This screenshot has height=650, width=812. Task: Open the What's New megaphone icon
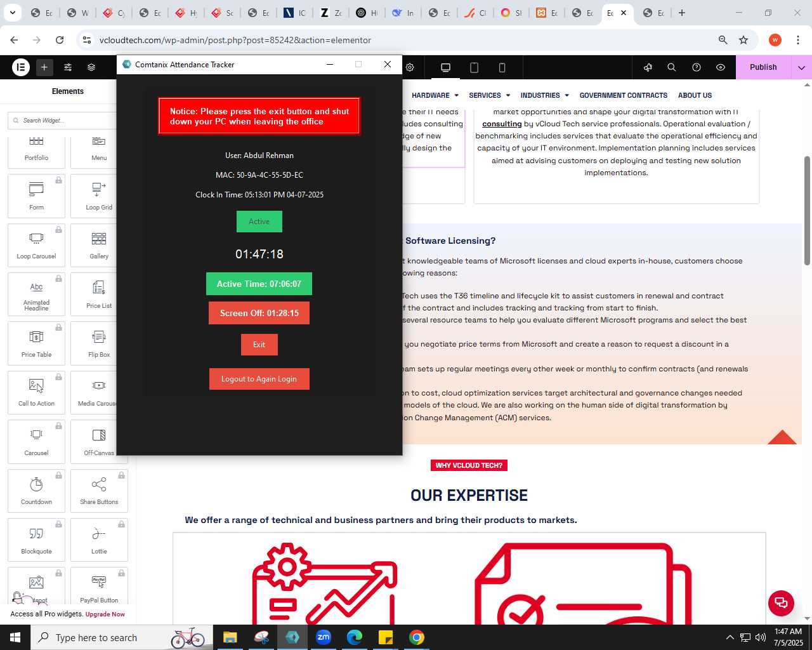tap(648, 67)
